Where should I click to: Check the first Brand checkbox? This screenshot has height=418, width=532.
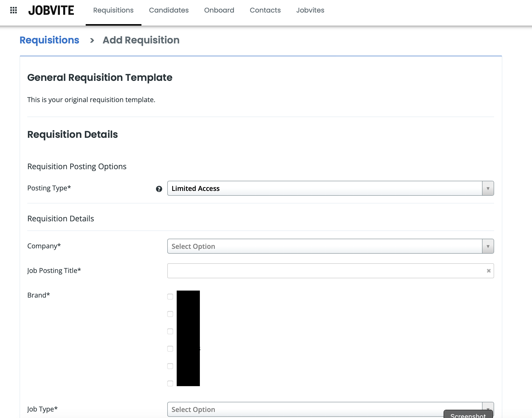[170, 297]
